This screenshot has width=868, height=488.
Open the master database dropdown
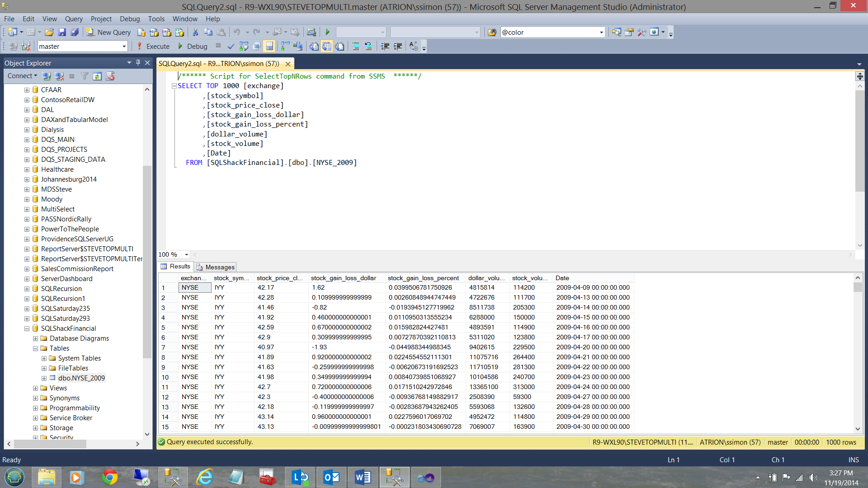click(124, 47)
